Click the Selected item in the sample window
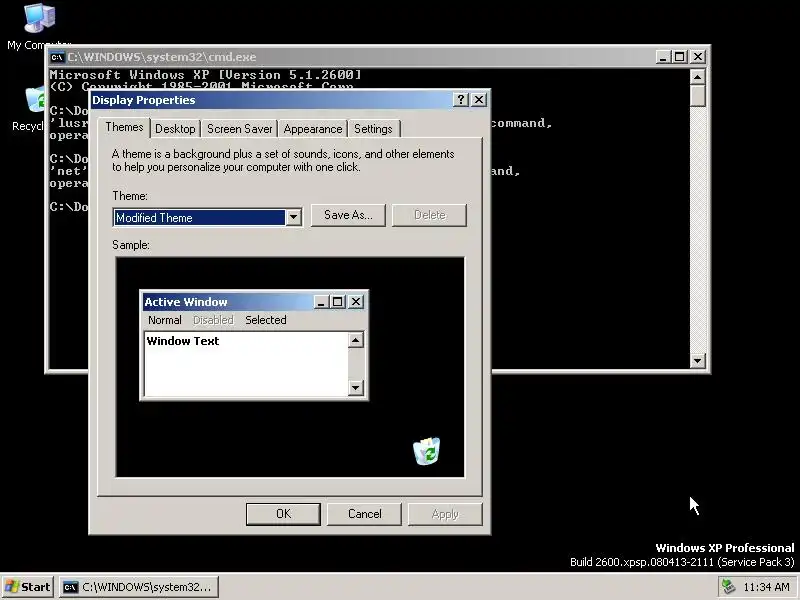The image size is (800, 600). (266, 320)
